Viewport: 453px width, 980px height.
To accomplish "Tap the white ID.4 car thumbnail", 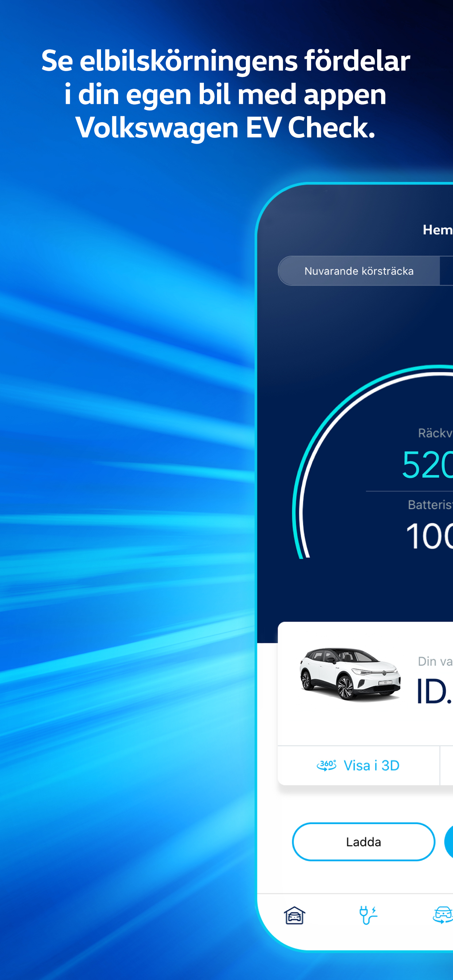I will click(x=350, y=674).
